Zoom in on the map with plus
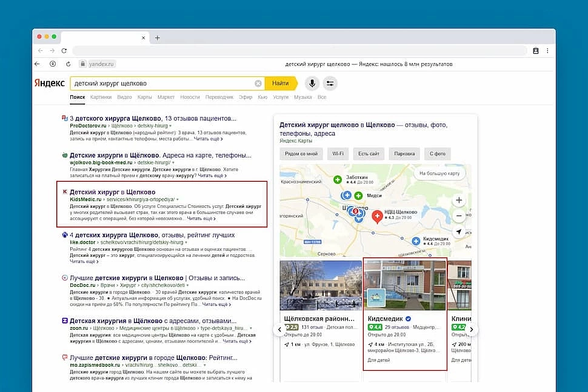The height and width of the screenshot is (392, 588). pos(459,200)
